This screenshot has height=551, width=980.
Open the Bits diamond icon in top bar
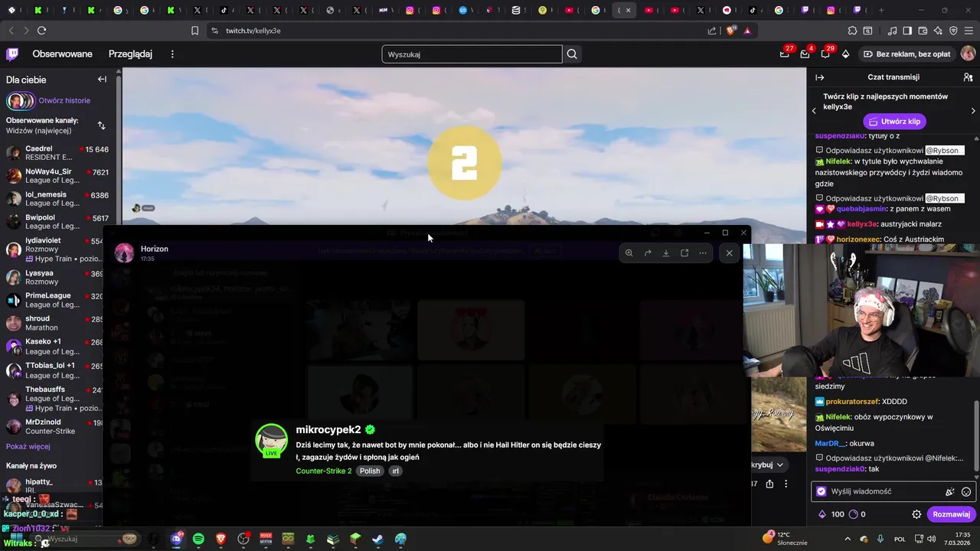845,54
